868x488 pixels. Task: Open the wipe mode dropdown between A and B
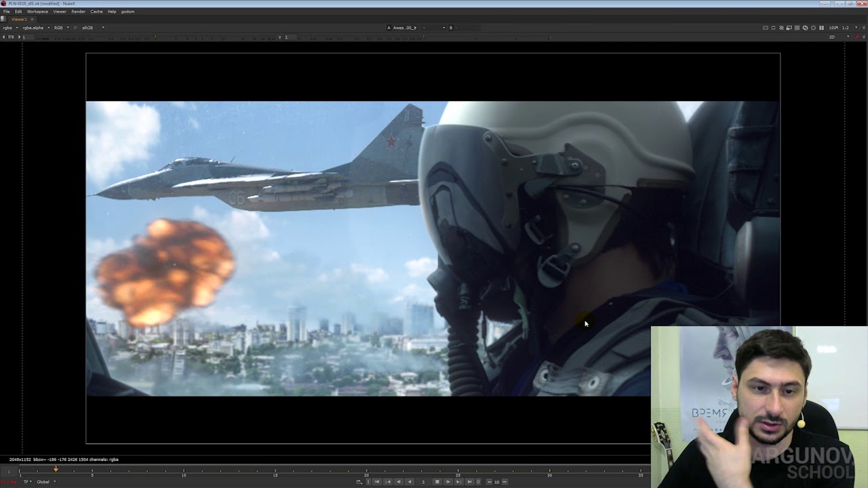[x=434, y=28]
